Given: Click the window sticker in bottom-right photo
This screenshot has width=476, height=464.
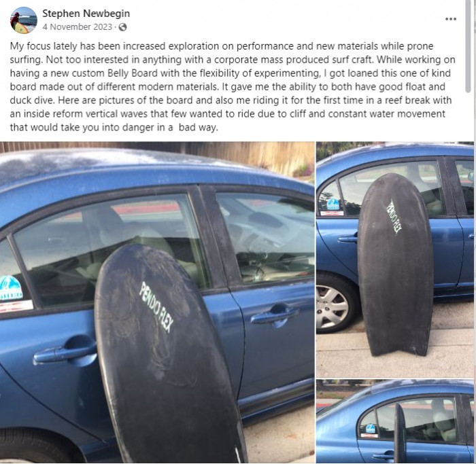Looking at the screenshot, I should click(x=370, y=430).
